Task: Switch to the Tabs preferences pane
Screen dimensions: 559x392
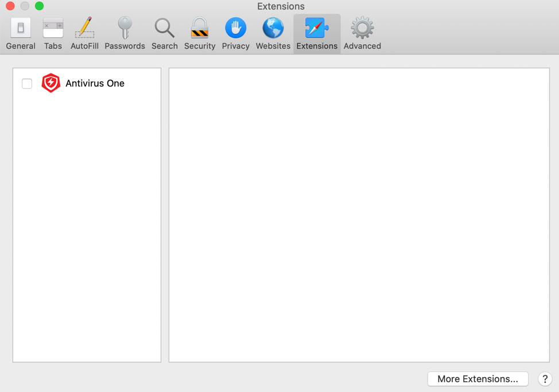Action: coord(53,34)
